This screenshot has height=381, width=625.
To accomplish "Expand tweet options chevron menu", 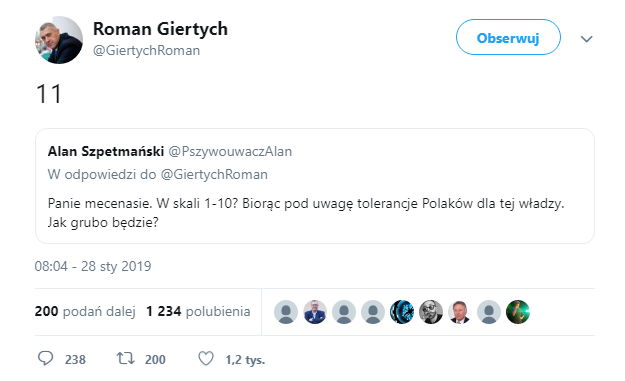I will (586, 39).
